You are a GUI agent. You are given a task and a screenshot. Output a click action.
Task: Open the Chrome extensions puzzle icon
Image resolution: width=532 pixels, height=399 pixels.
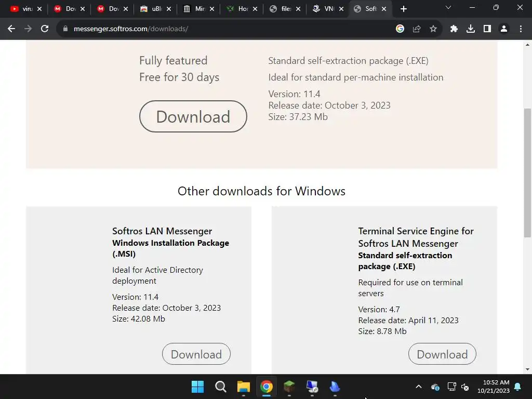pos(454,29)
